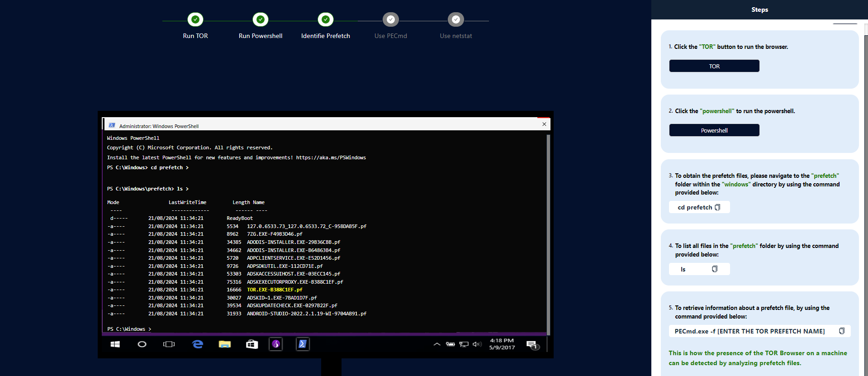Copy the PECmd.exe command
868x376 pixels.
[842, 331]
